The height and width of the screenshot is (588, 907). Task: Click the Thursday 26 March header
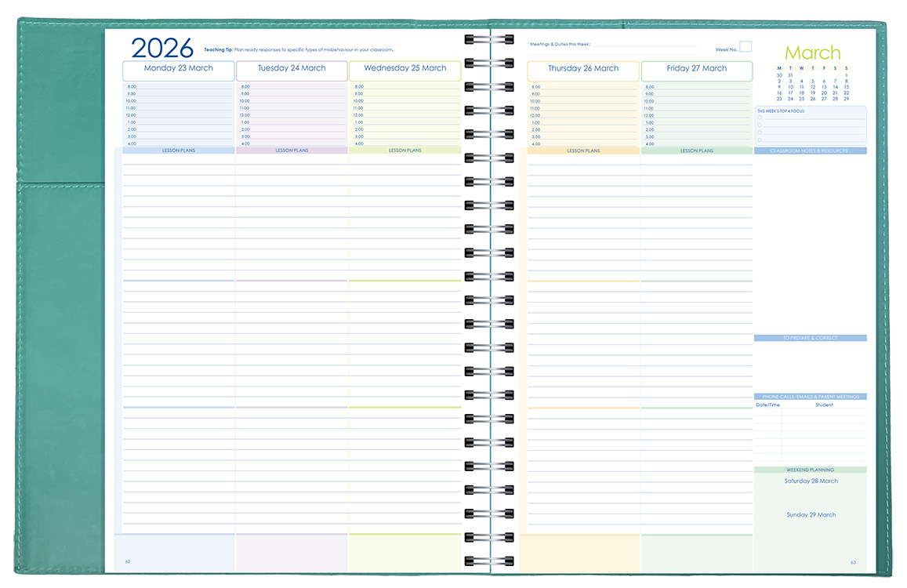coord(583,70)
